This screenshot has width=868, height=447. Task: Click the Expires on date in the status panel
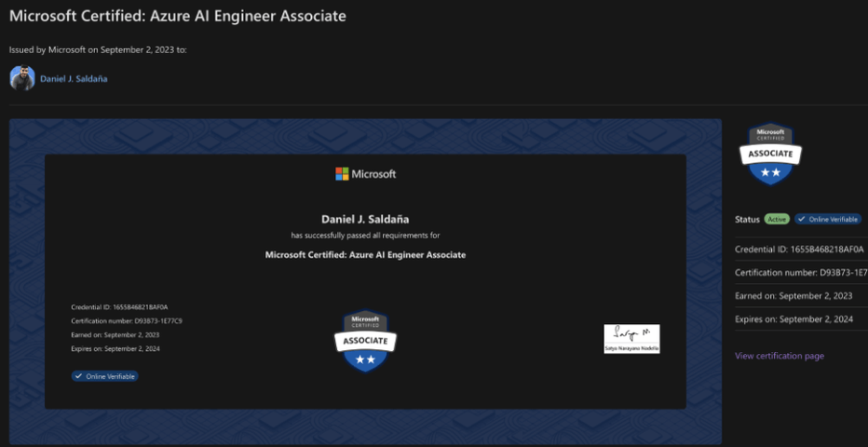793,318
